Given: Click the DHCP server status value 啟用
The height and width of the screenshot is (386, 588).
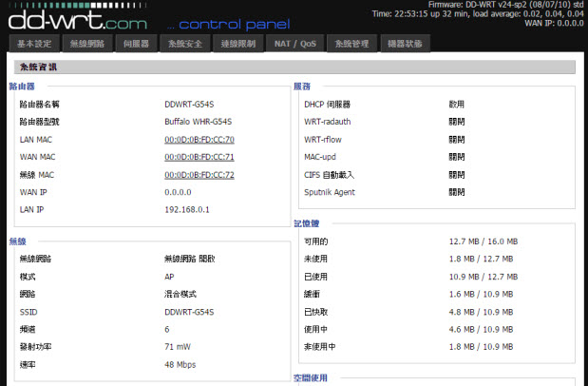Looking at the screenshot, I should click(x=456, y=104).
